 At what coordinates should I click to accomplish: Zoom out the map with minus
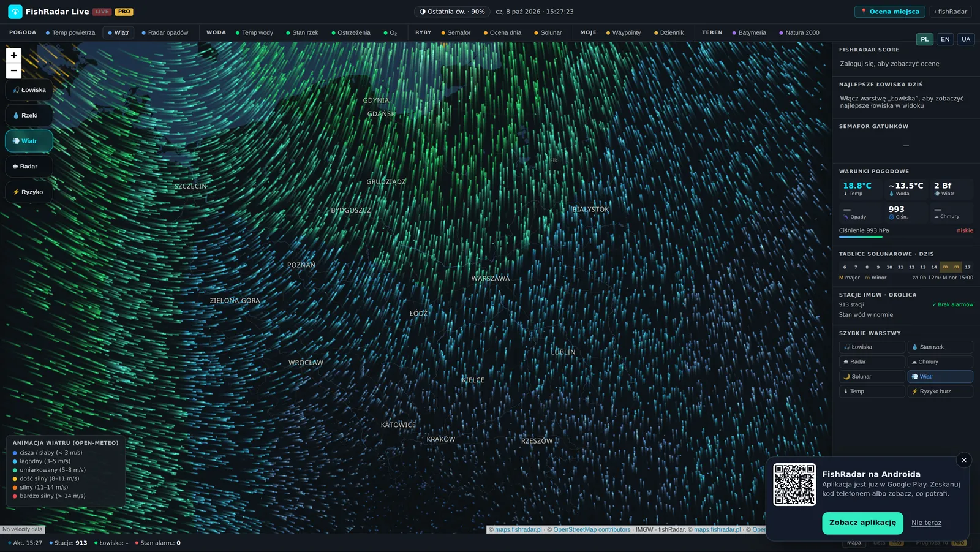point(13,70)
